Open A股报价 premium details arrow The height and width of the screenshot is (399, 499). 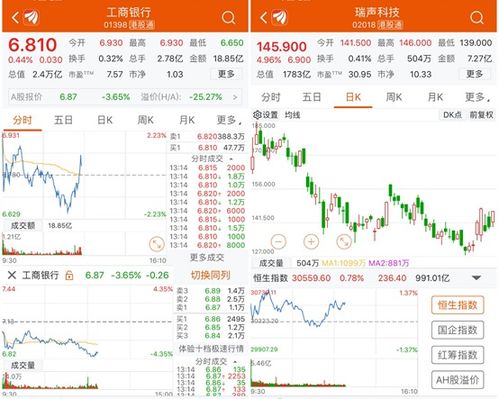tap(235, 97)
